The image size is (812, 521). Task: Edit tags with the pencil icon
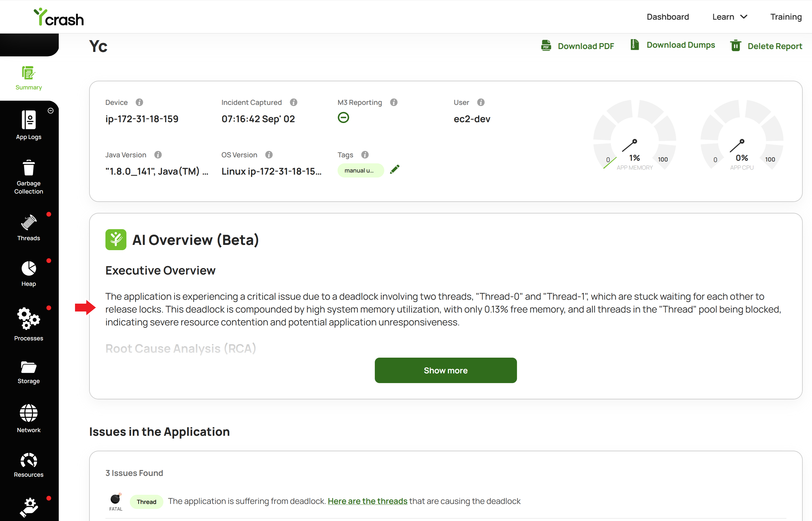[394, 169]
